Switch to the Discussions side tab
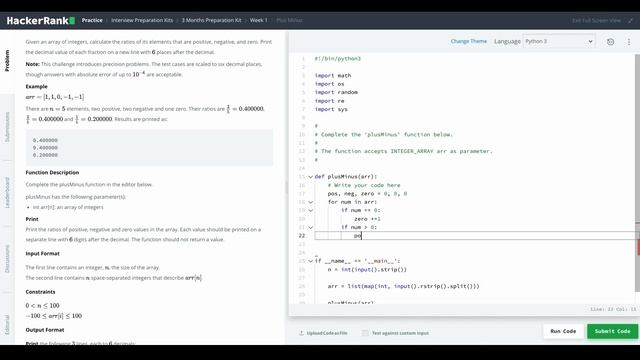The height and width of the screenshot is (360, 640). tap(7, 259)
